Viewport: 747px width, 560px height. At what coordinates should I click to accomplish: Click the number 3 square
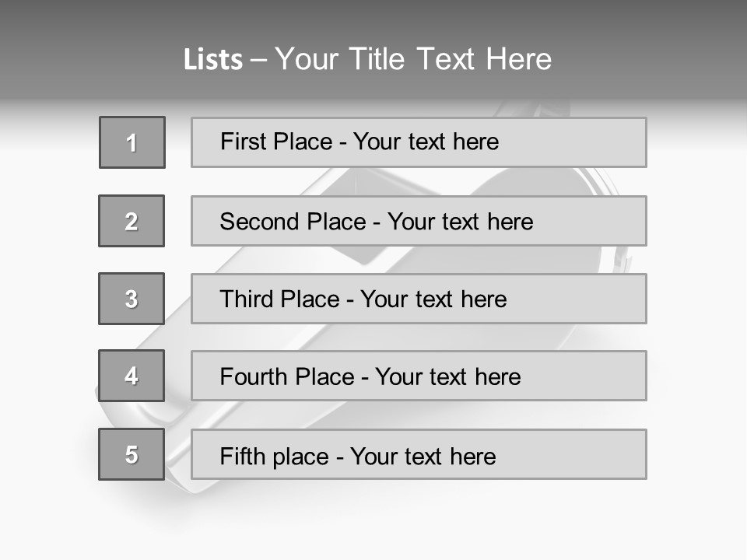point(132,299)
